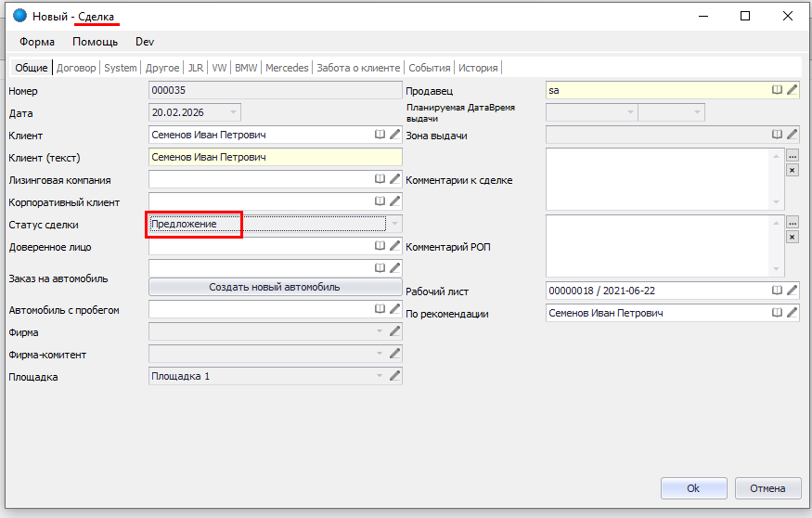Image resolution: width=812 pixels, height=518 pixels.
Task: Open lookup book icon for Рабочий лист
Action: [x=778, y=291]
